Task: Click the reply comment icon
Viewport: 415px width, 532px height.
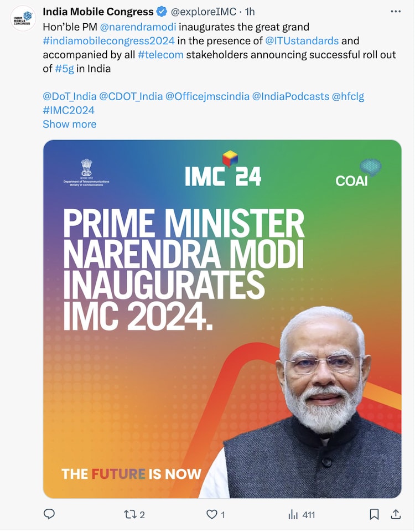Action: [x=49, y=514]
